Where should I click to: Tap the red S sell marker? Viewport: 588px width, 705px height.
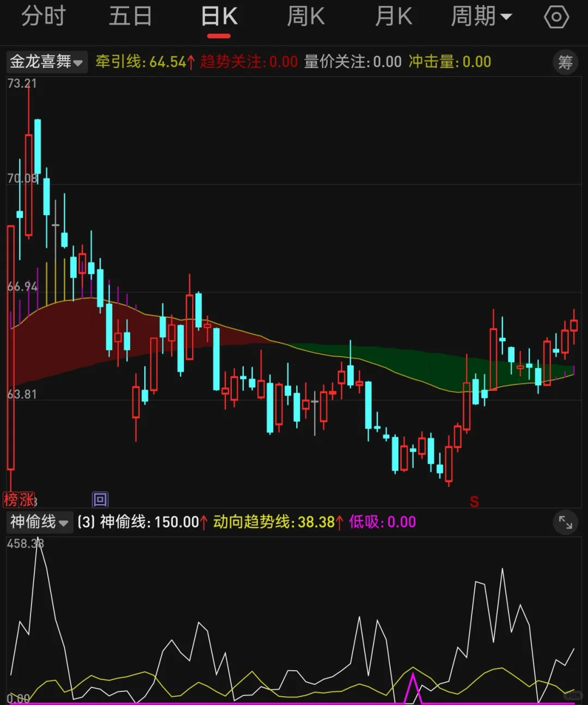[474, 501]
